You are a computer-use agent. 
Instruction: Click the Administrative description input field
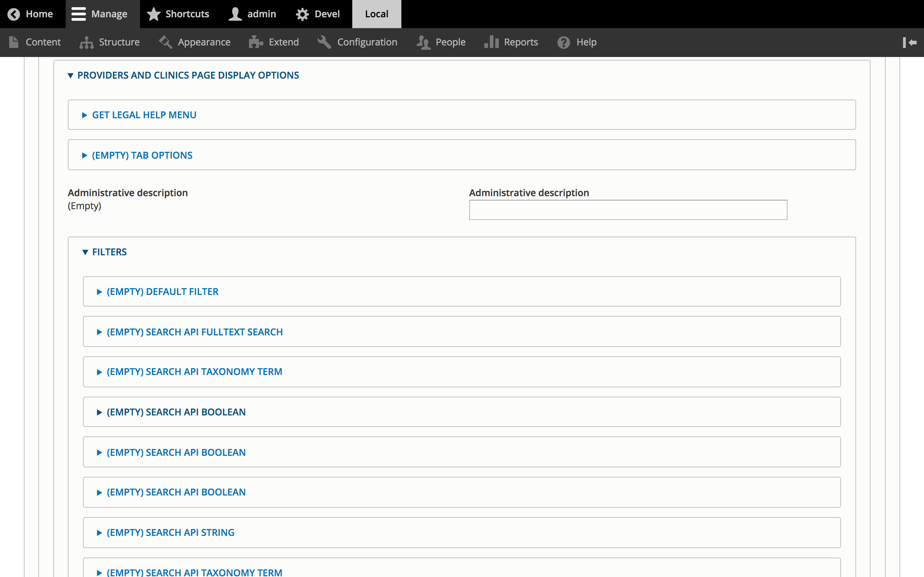click(628, 210)
